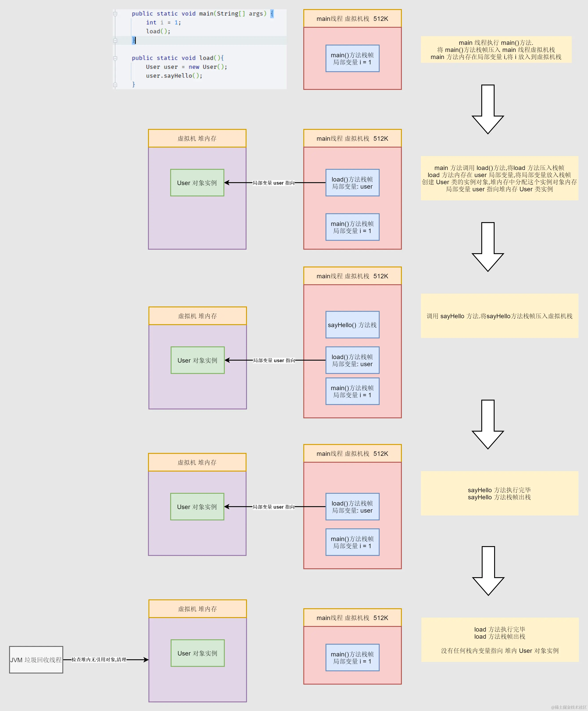Click the 'int i = 1;' code line
This screenshot has height=711, width=588.
[163, 22]
